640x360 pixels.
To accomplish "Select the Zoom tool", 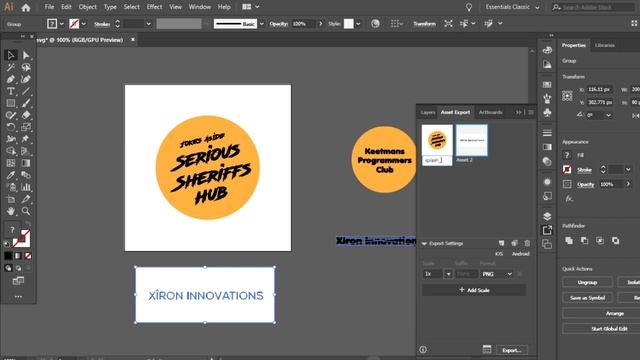I will (x=26, y=211).
